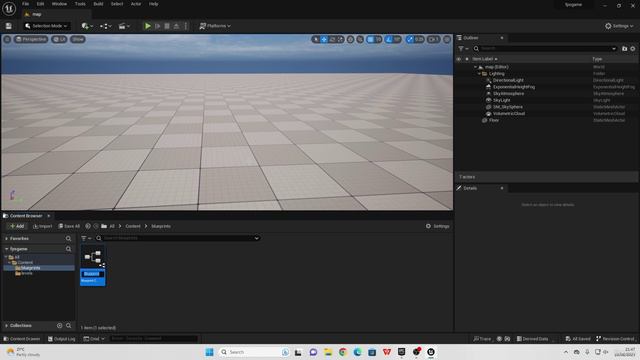The width and height of the screenshot is (640, 360).
Task: Select the Floor actor in Outliner
Action: (494, 120)
